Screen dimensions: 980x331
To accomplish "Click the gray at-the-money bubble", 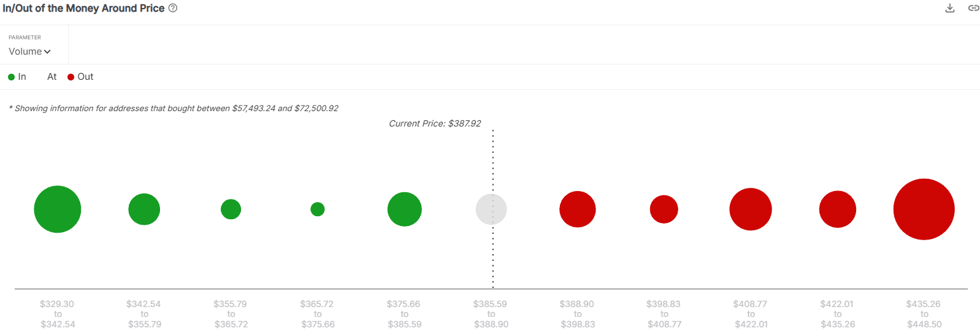I will (x=491, y=209).
